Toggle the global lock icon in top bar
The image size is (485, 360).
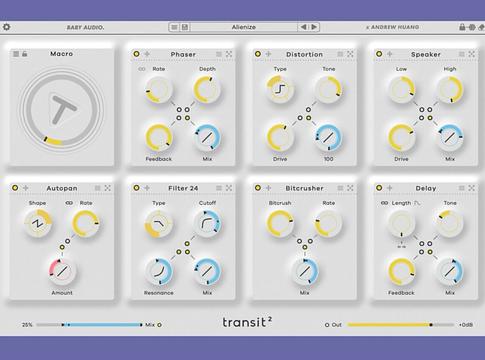[x=462, y=27]
